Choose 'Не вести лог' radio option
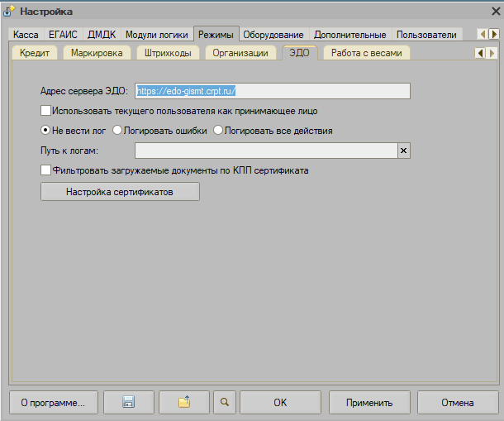The width and height of the screenshot is (504, 421). coord(45,130)
